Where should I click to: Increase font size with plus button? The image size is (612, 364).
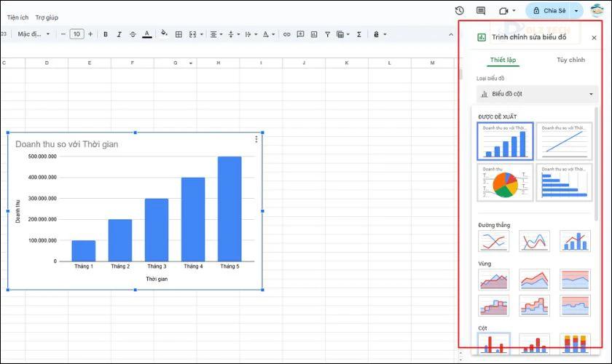(90, 34)
